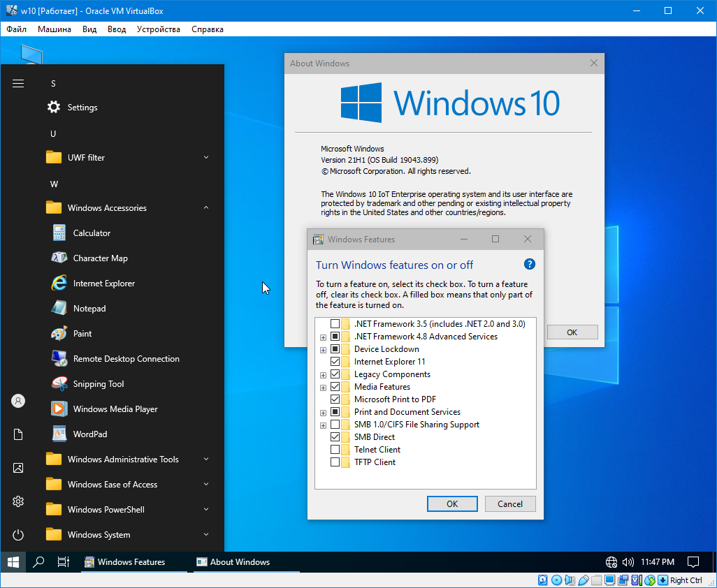This screenshot has width=717, height=588.
Task: Open Documents from the Start rail
Action: [x=18, y=434]
